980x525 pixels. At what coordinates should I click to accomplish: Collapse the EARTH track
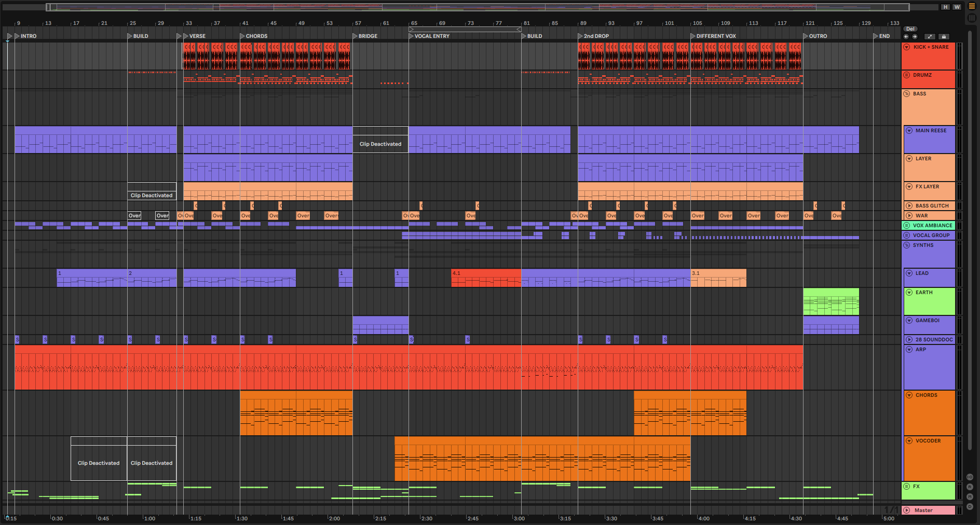(x=909, y=293)
